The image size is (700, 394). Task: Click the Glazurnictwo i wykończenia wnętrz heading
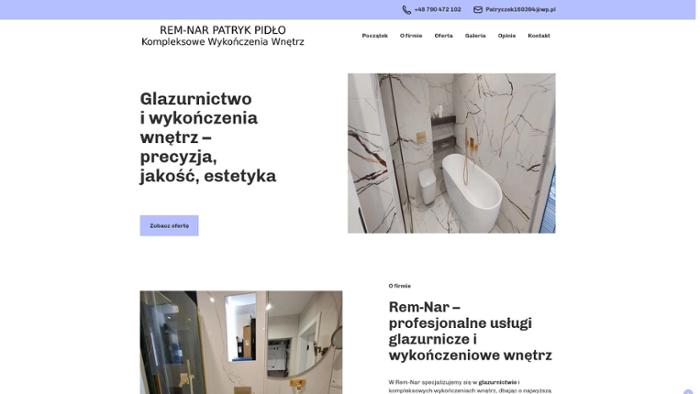[x=208, y=137]
